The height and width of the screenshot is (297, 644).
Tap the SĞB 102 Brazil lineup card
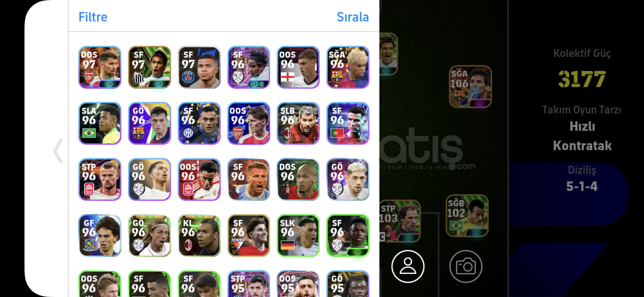pyautogui.click(x=467, y=216)
